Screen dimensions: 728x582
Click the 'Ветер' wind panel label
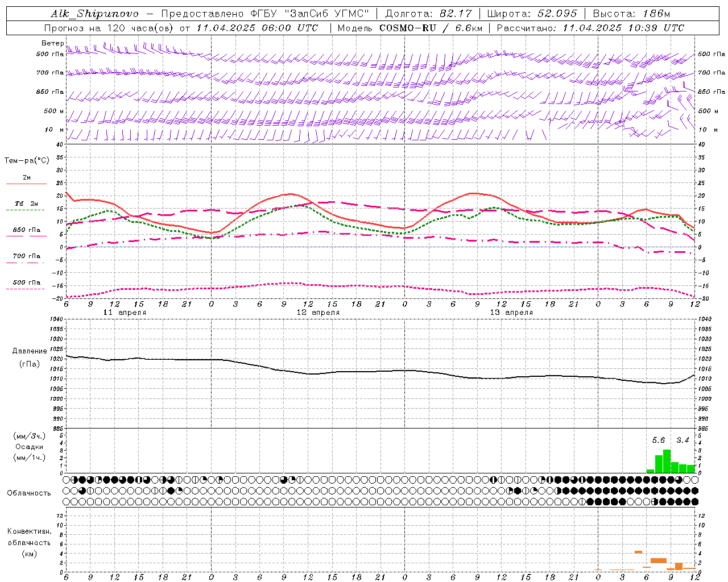[x=52, y=43]
